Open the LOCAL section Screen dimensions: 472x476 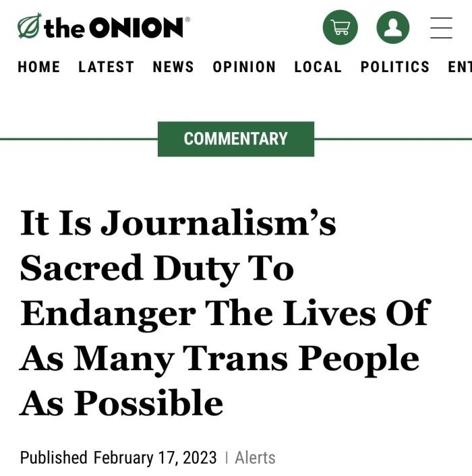tap(318, 67)
